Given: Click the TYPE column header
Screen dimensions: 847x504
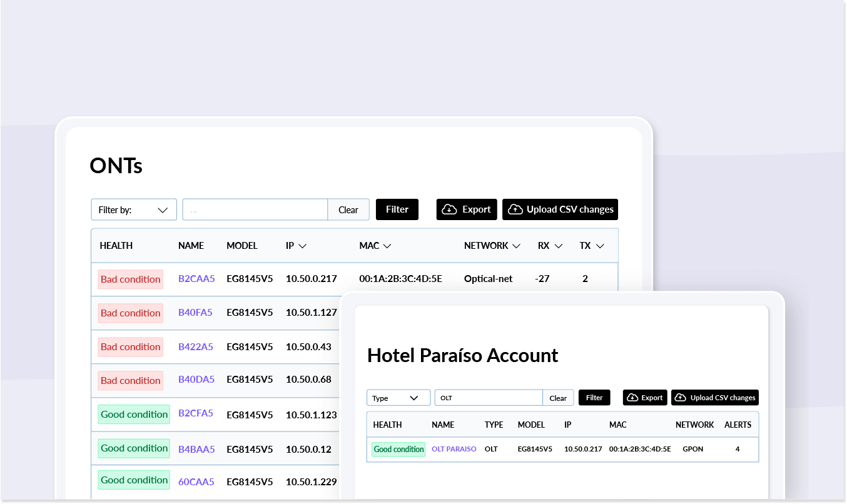Looking at the screenshot, I should click(x=494, y=425).
